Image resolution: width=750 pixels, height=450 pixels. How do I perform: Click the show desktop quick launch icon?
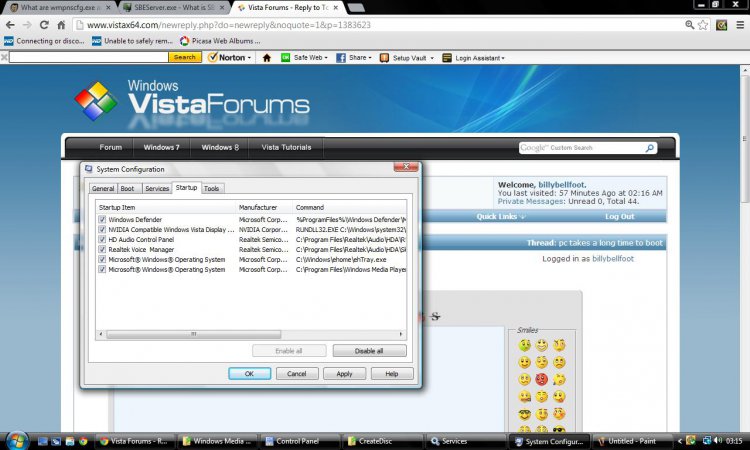43,441
